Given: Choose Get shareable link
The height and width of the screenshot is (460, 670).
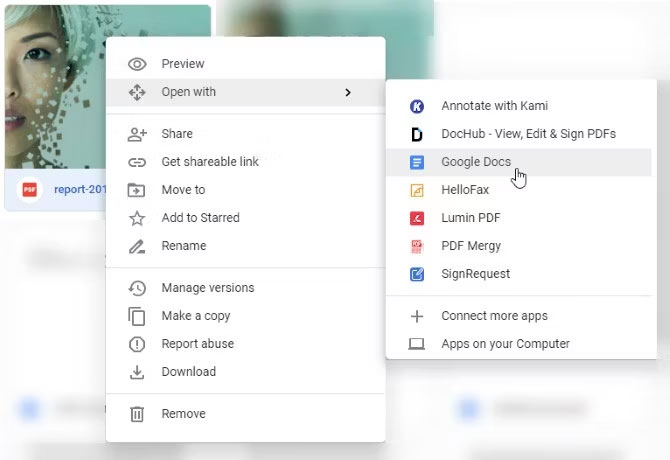Looking at the screenshot, I should [246, 162].
